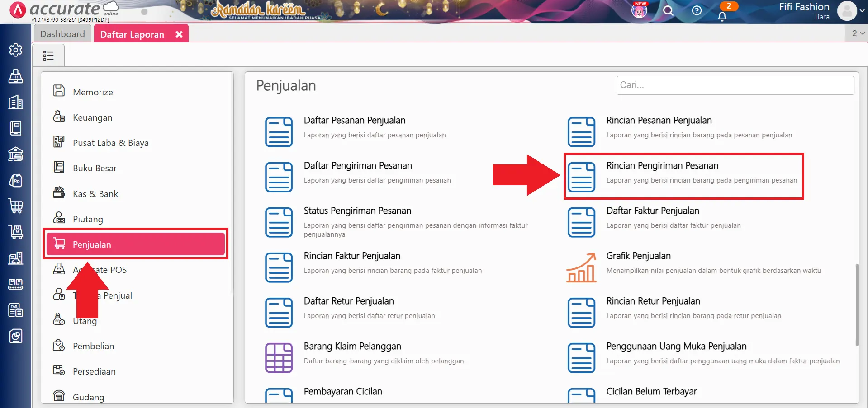868x408 pixels.
Task: Expand the Fifi Fashion account chevron
Action: (x=862, y=10)
